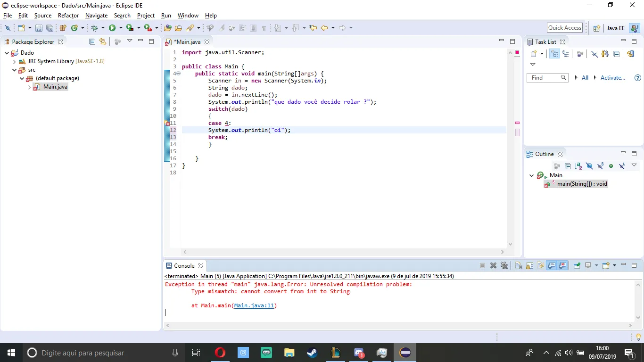Click the Clear Console icon
This screenshot has width=644, height=362.
519,265
